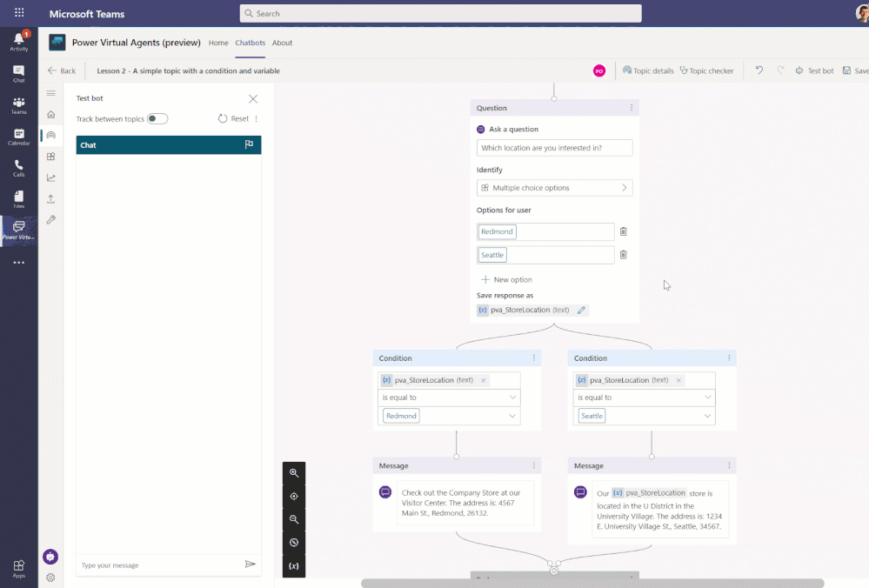869x588 pixels.
Task: Show more apps via the ellipsis
Action: (x=19, y=263)
